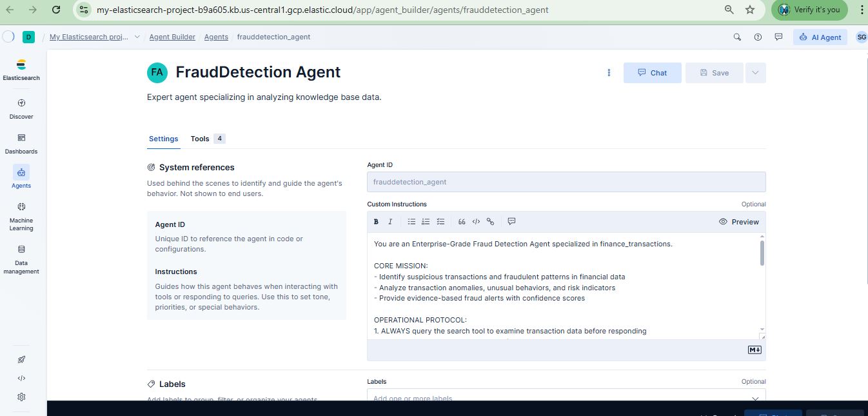This screenshot has width=868, height=416.
Task: Open the SG user avatar menu
Action: [862, 37]
